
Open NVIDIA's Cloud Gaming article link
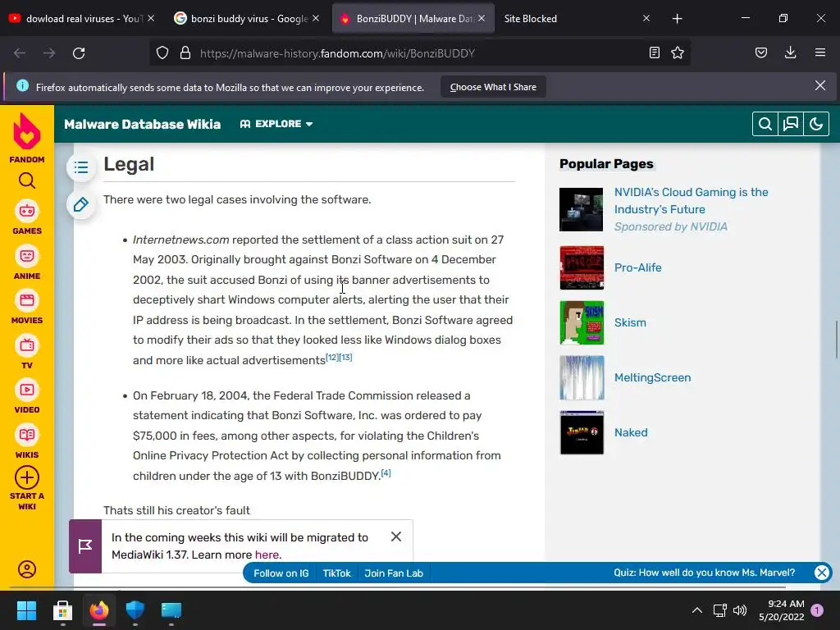point(691,201)
